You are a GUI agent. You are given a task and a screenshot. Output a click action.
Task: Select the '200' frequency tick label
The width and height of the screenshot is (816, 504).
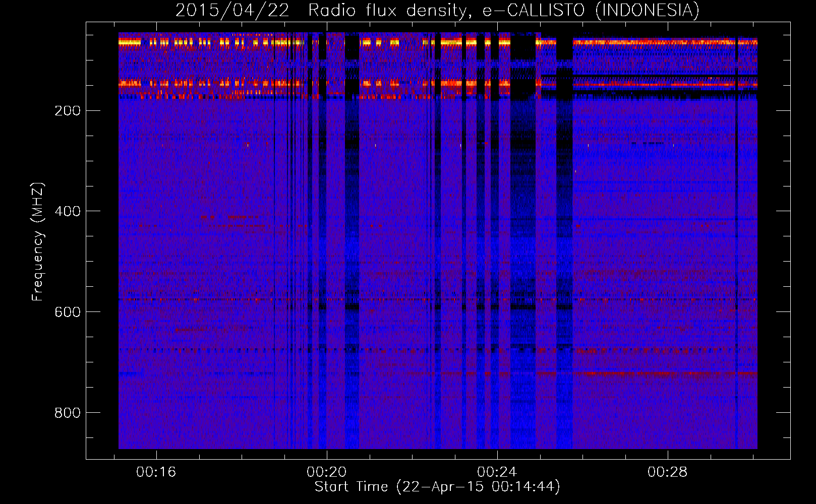point(68,111)
